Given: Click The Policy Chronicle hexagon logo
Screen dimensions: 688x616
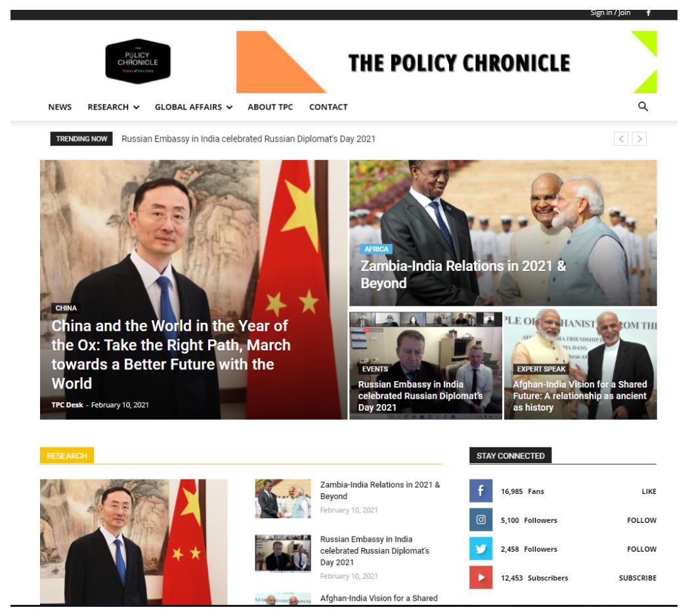Looking at the screenshot, I should point(138,62).
